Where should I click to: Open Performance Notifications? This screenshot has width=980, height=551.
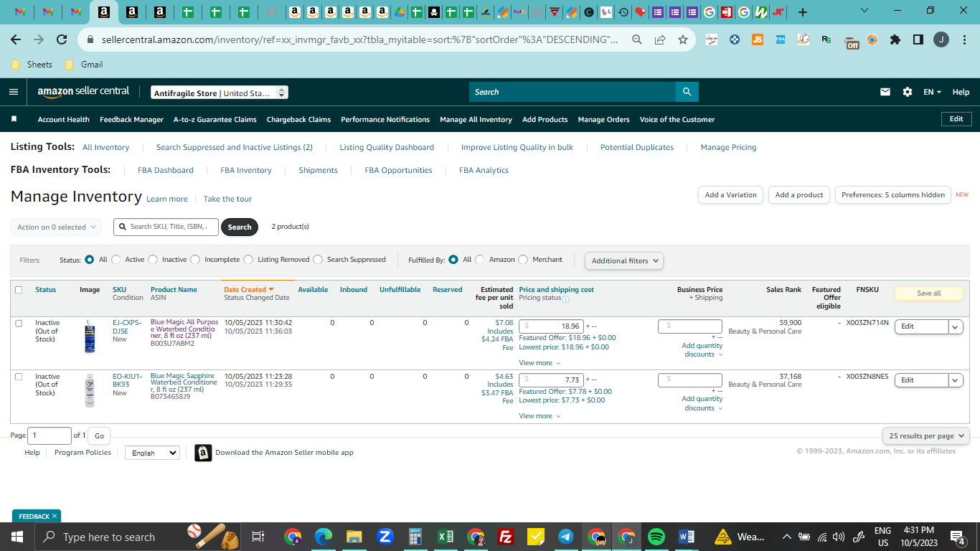coord(385,119)
